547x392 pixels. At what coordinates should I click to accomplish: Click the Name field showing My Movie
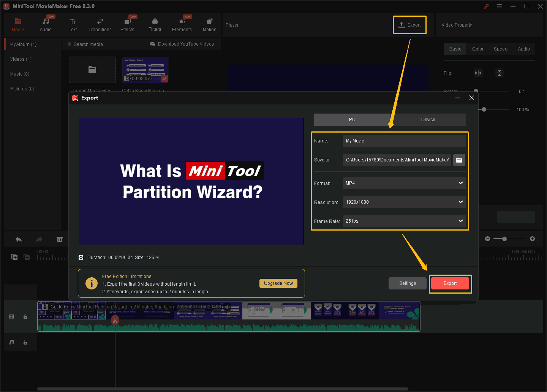[405, 141]
